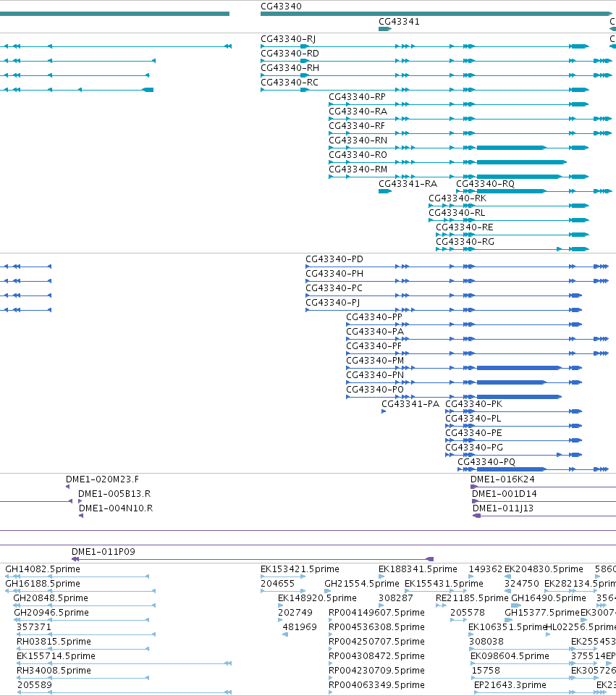Viewport: 616px width, 696px height.
Task: Click the EK204830.5prime EST label
Action: (x=544, y=569)
